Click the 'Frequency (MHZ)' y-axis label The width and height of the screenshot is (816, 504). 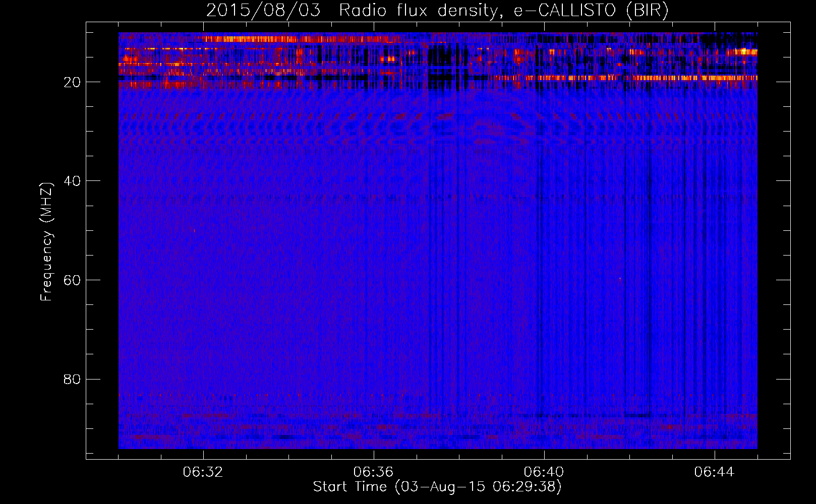[x=46, y=242]
